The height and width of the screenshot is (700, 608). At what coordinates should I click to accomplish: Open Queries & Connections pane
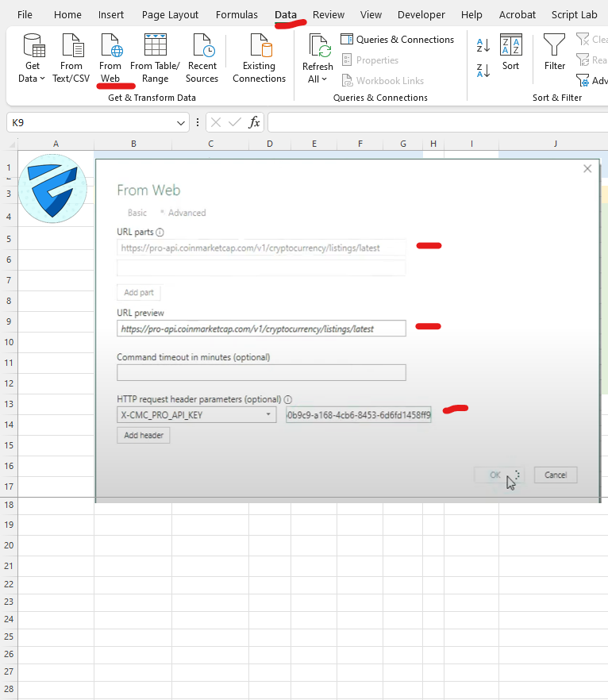tap(398, 40)
